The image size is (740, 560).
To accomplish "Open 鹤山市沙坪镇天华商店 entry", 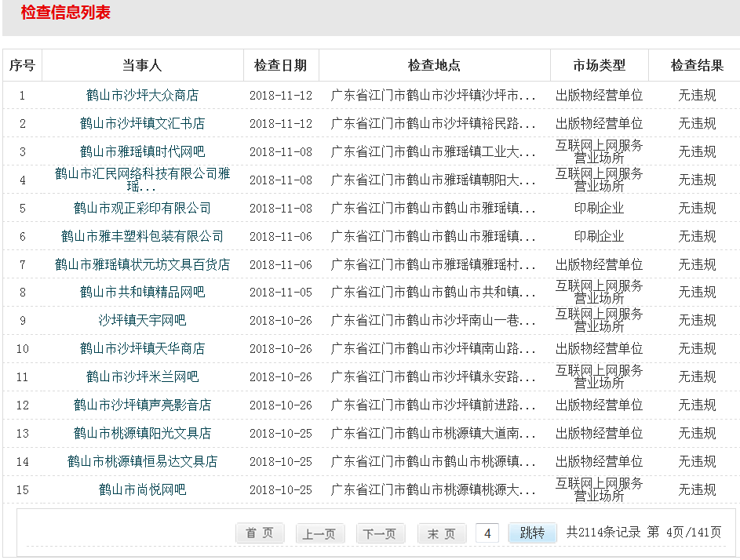I will pyautogui.click(x=142, y=348).
